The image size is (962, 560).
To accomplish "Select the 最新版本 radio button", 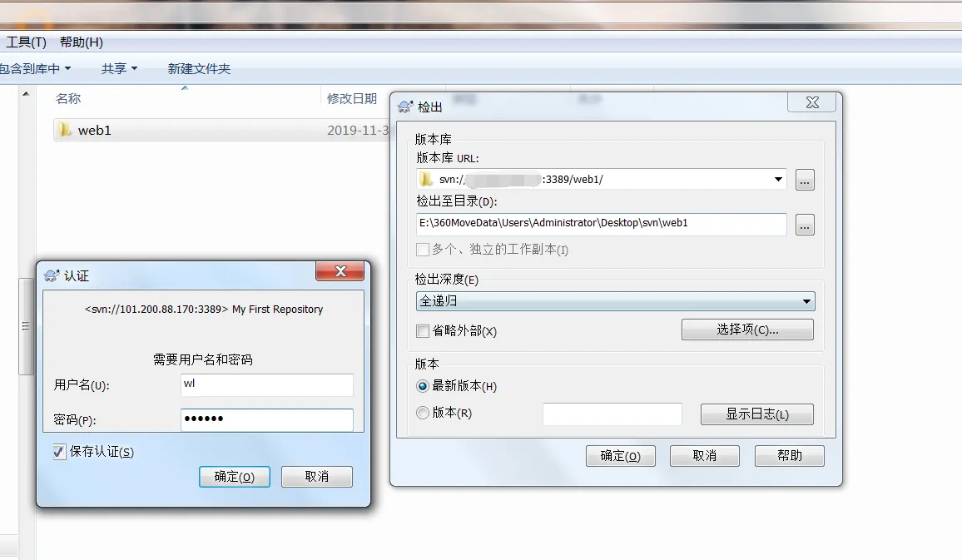I will [x=422, y=386].
